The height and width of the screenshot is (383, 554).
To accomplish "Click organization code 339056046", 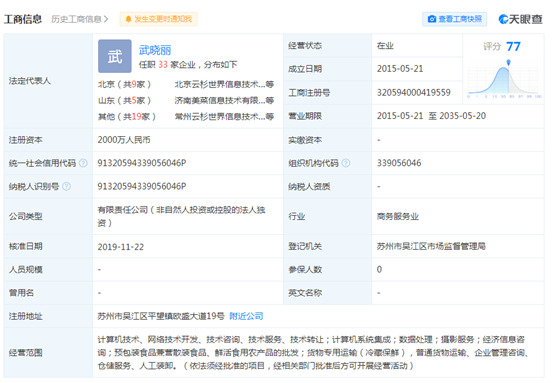I will 399,163.
